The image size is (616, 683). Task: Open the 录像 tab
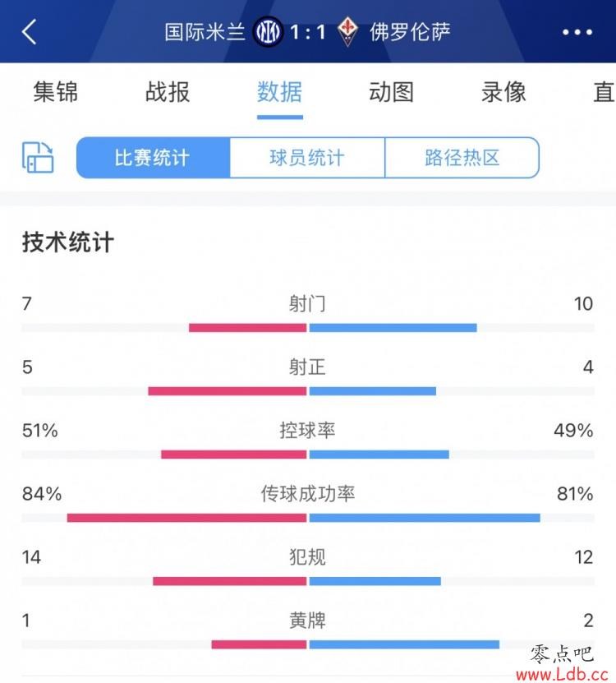(503, 92)
